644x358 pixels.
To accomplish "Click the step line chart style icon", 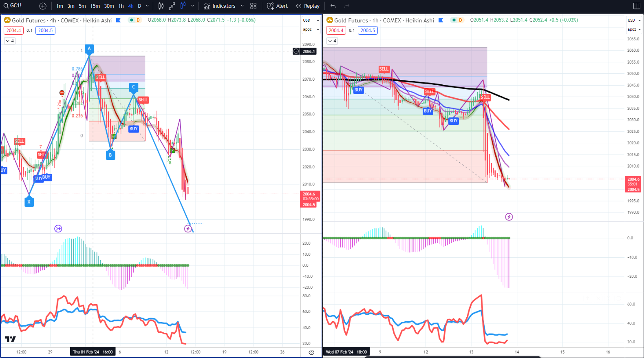I will pos(172,6).
